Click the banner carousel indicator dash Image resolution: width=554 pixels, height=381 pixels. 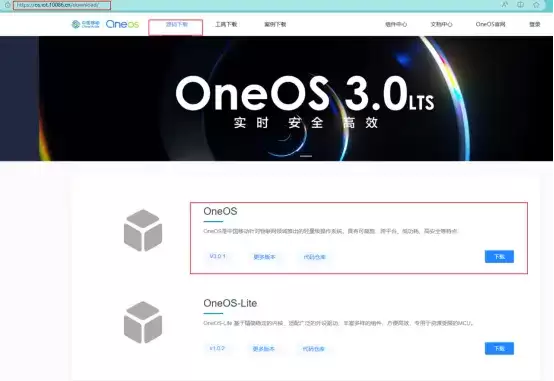(306, 156)
